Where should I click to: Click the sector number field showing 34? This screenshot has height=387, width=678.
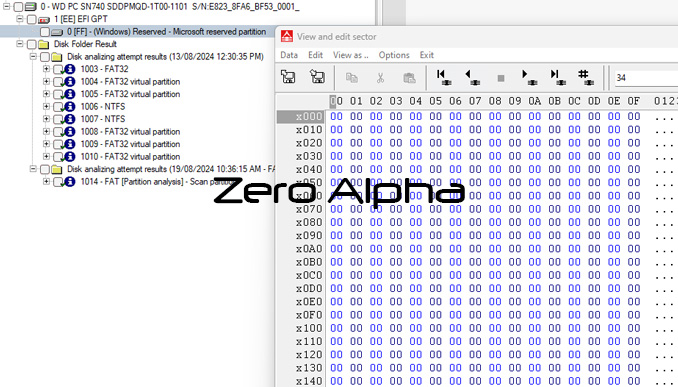(646, 78)
